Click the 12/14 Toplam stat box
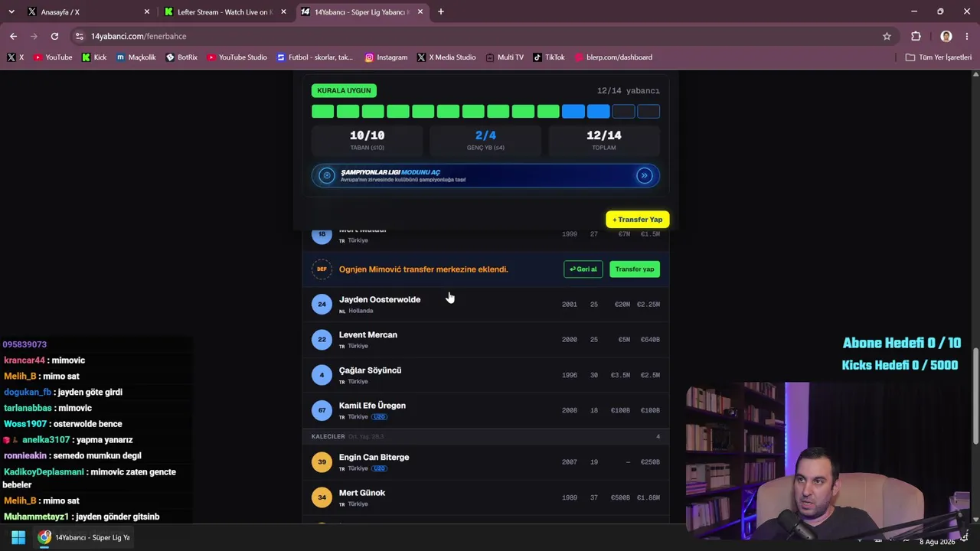This screenshot has width=980, height=551. pyautogui.click(x=604, y=139)
